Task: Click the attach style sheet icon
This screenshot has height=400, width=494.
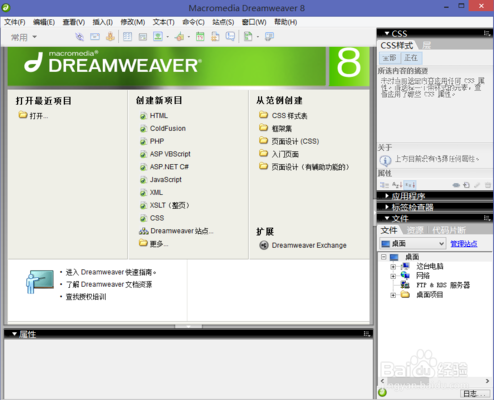Action: point(456,185)
